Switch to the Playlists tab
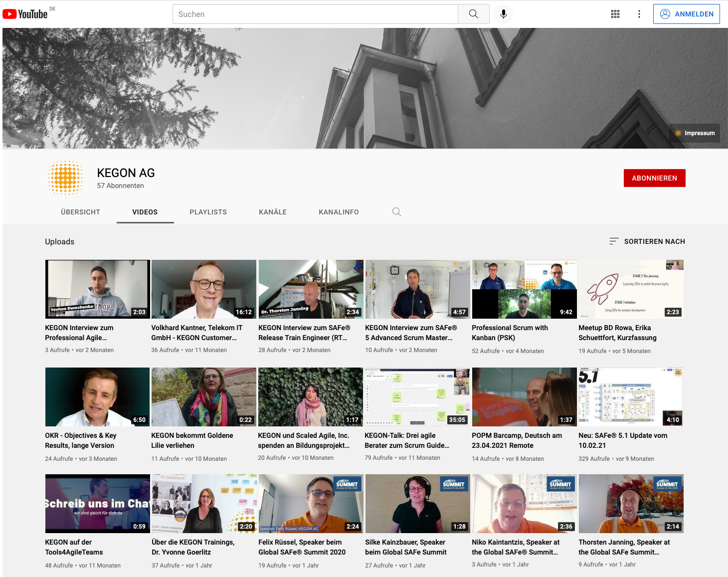The height and width of the screenshot is (577, 728). (208, 212)
